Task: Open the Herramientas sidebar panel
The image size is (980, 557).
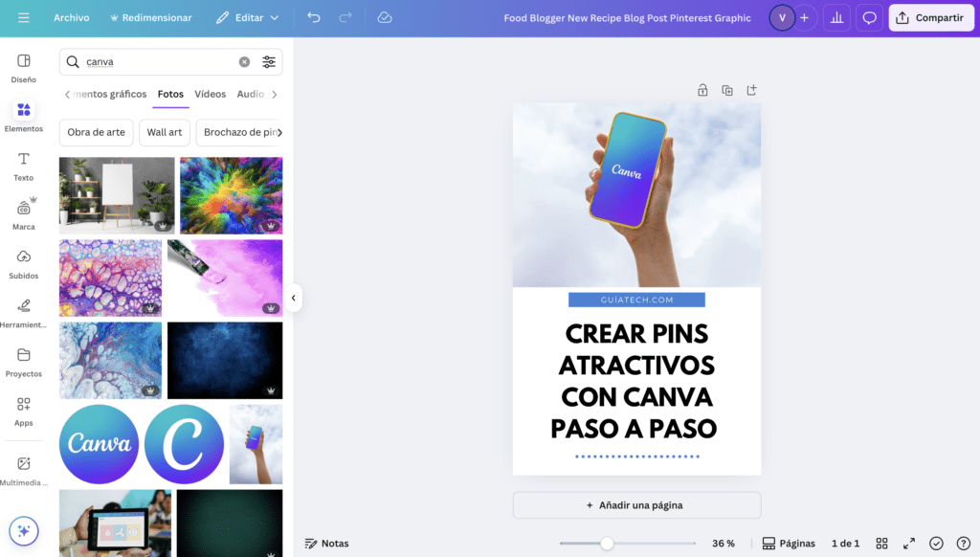Action: click(x=24, y=313)
